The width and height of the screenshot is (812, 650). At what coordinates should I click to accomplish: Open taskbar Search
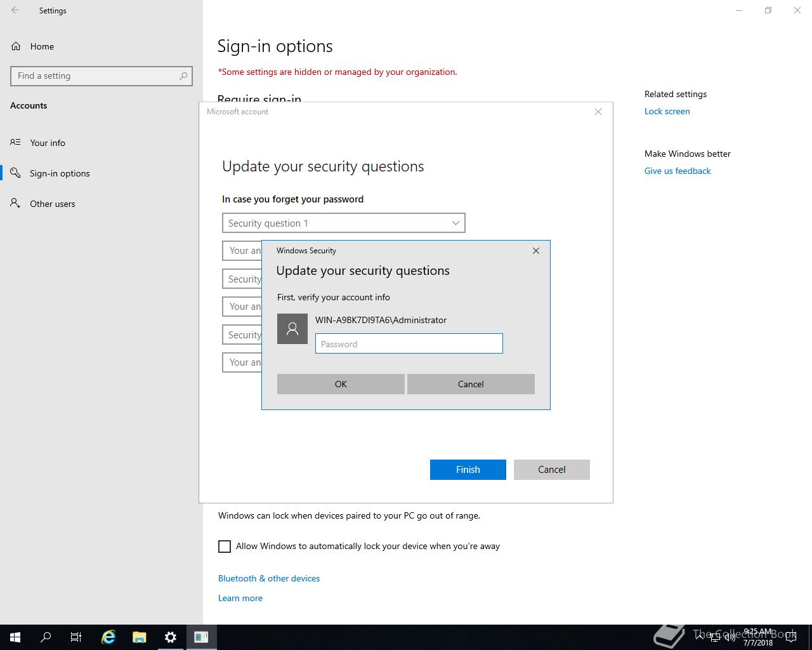(46, 637)
